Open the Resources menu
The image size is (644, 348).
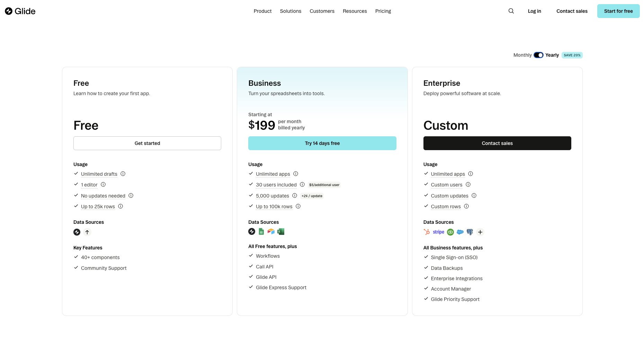[355, 11]
